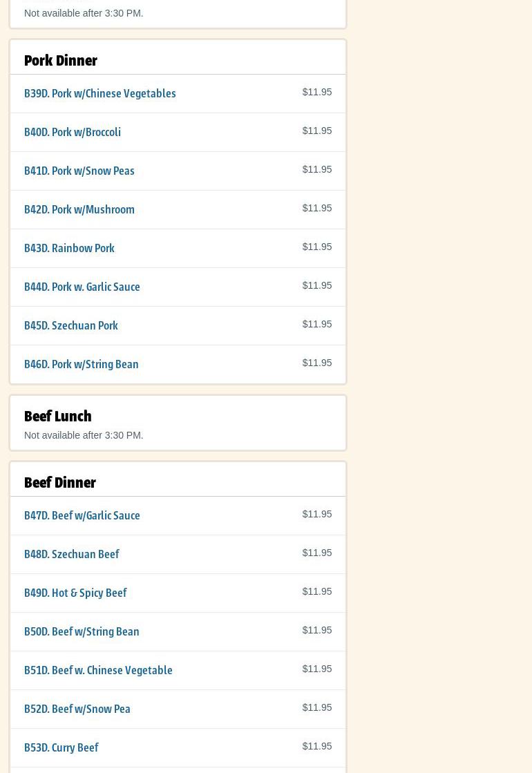This screenshot has width=532, height=773.
Task: Open B51D Beef w. Chinese Vegetable
Action: tap(98, 670)
